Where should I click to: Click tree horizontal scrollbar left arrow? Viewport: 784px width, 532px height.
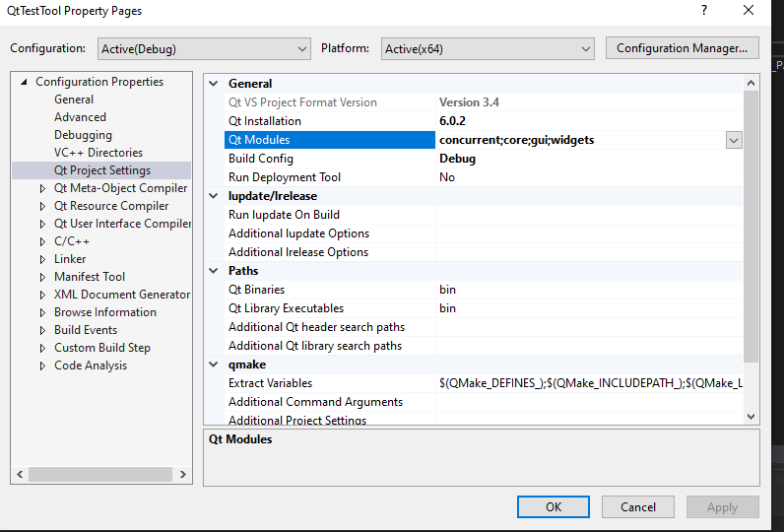click(20, 474)
